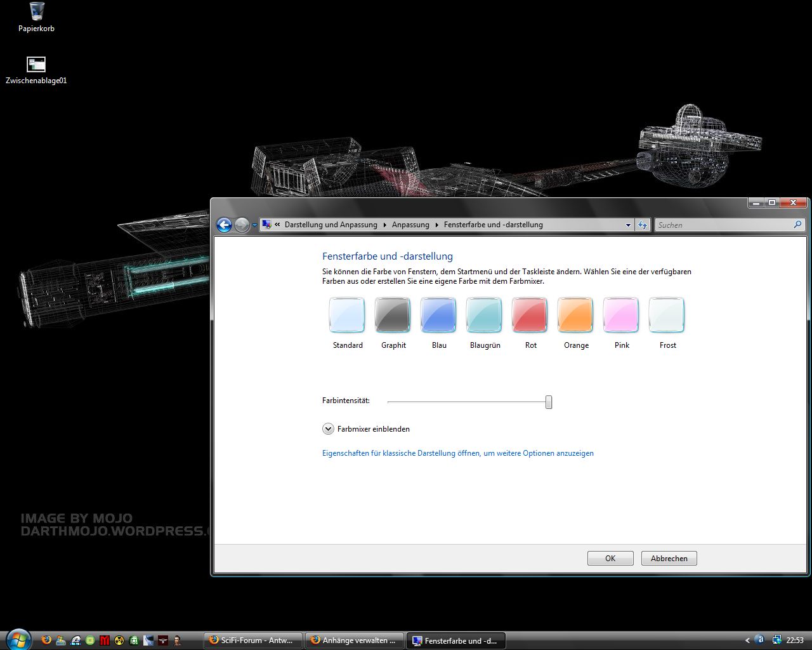Choose the Graphit window color swatch
Viewport: 812px width, 650px height.
tap(393, 315)
